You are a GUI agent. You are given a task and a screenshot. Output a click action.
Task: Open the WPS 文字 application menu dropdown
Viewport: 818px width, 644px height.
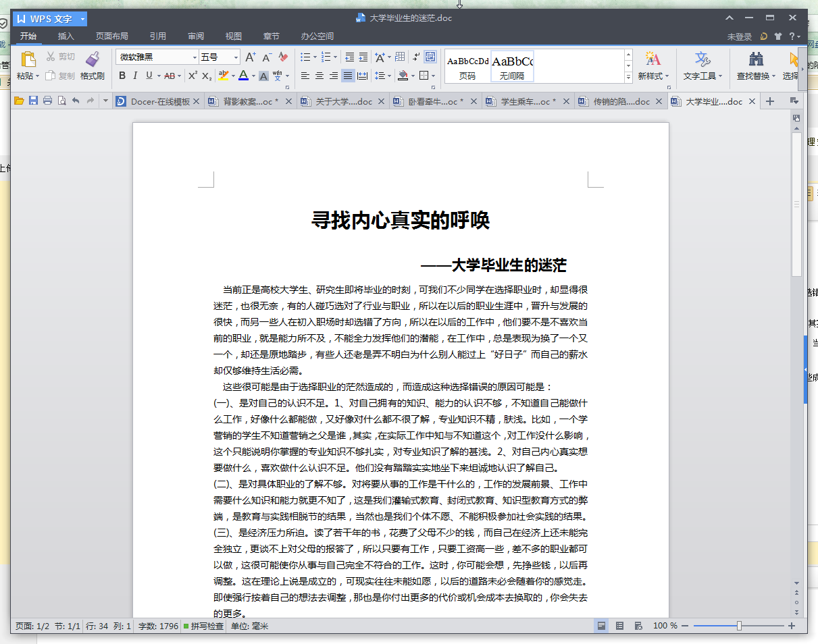coord(83,19)
